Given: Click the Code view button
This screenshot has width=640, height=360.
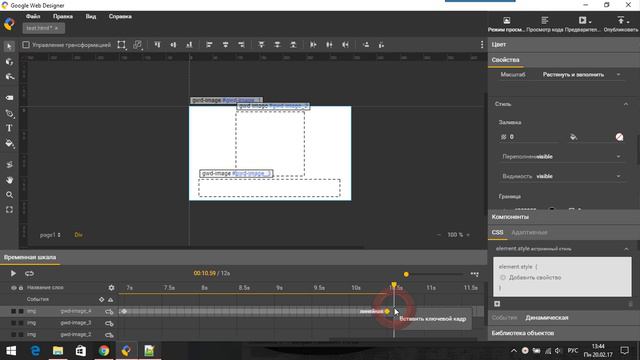Looking at the screenshot, I should 544,24.
